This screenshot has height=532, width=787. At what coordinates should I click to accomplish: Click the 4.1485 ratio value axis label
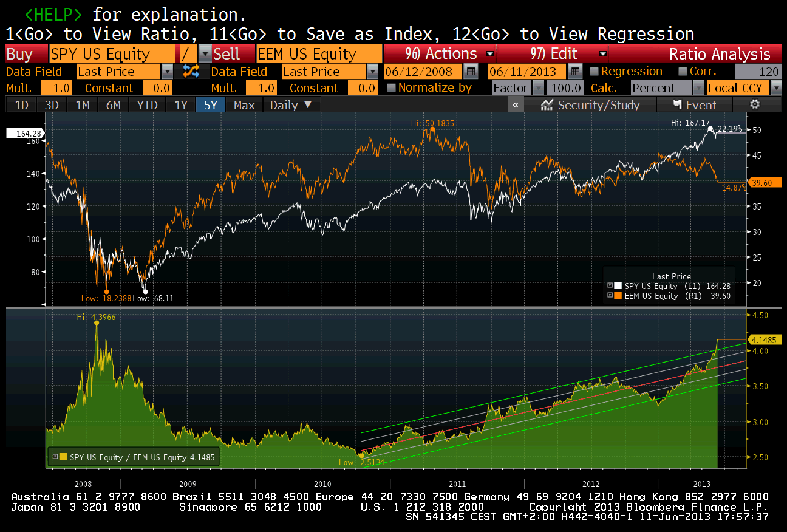(765, 339)
